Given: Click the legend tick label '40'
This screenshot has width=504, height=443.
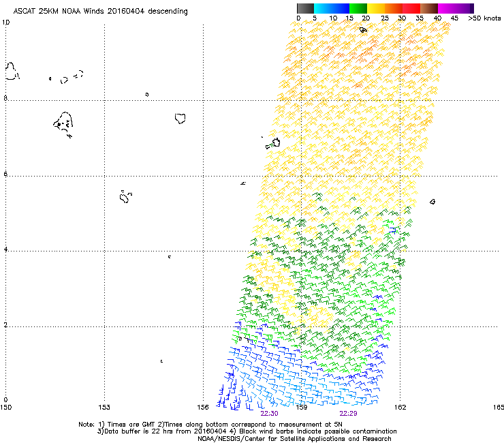Looking at the screenshot, I should tap(437, 18).
